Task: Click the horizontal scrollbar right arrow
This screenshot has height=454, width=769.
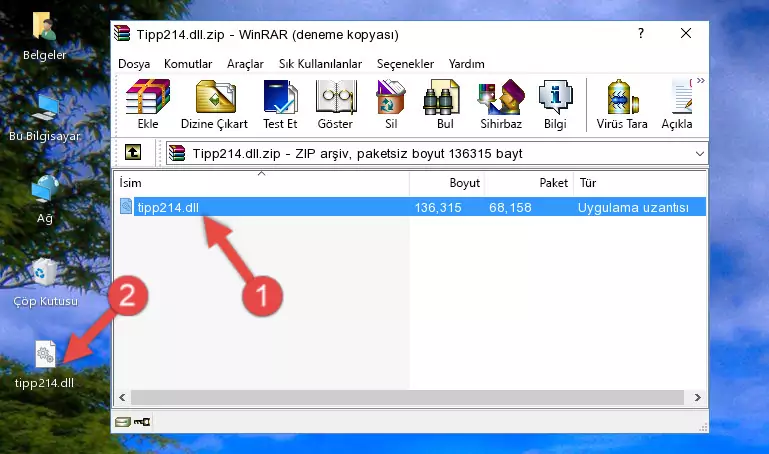Action: pyautogui.click(x=697, y=398)
